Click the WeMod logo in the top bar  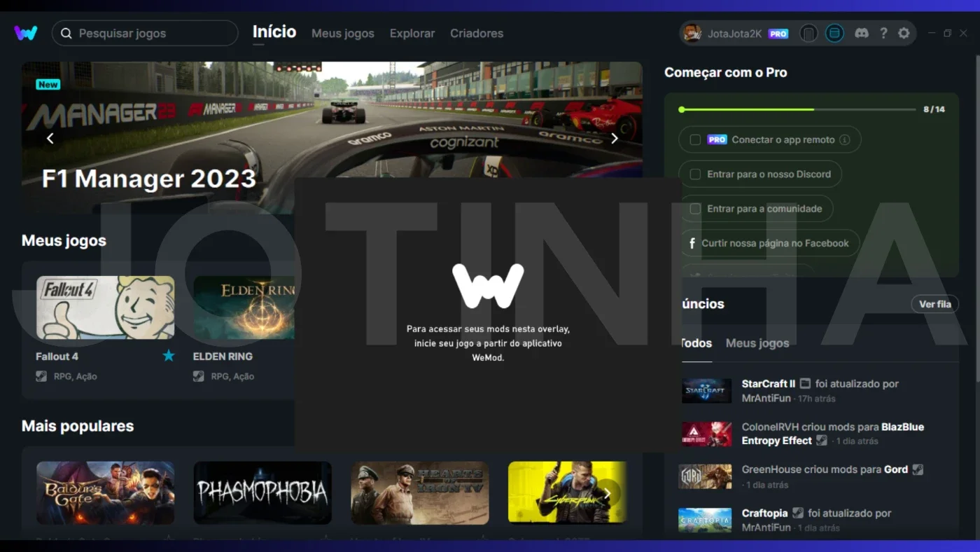25,33
